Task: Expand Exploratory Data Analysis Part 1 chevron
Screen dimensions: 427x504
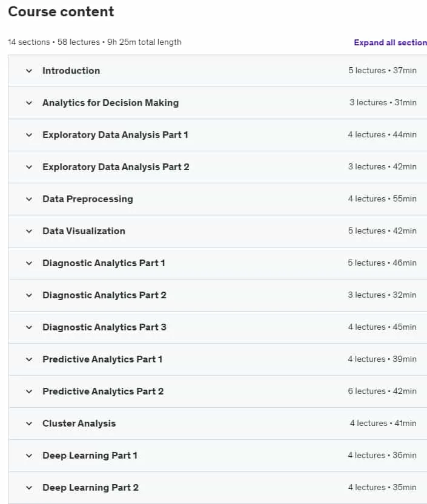Action: coord(29,135)
